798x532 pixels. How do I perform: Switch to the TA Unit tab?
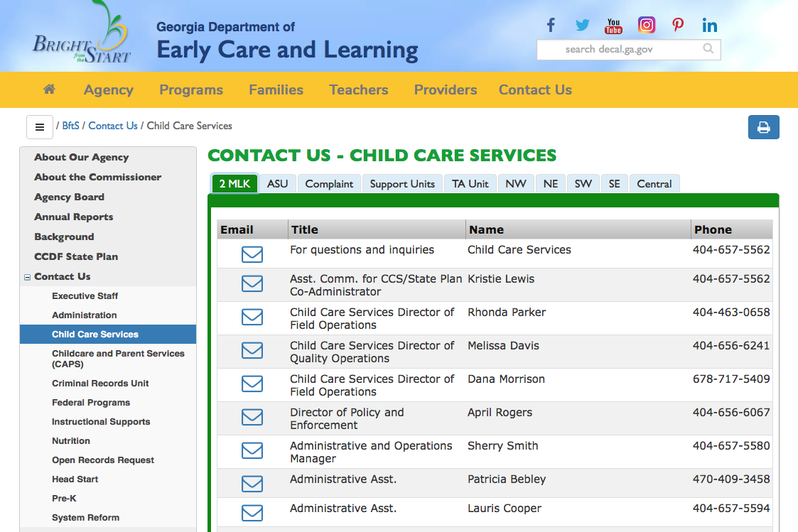(470, 183)
